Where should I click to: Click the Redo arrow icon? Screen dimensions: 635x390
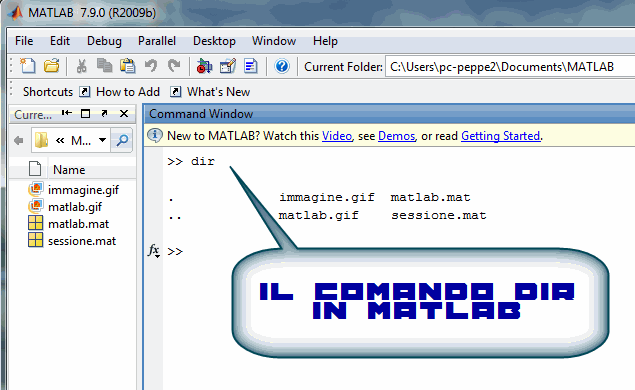pyautogui.click(x=174, y=66)
